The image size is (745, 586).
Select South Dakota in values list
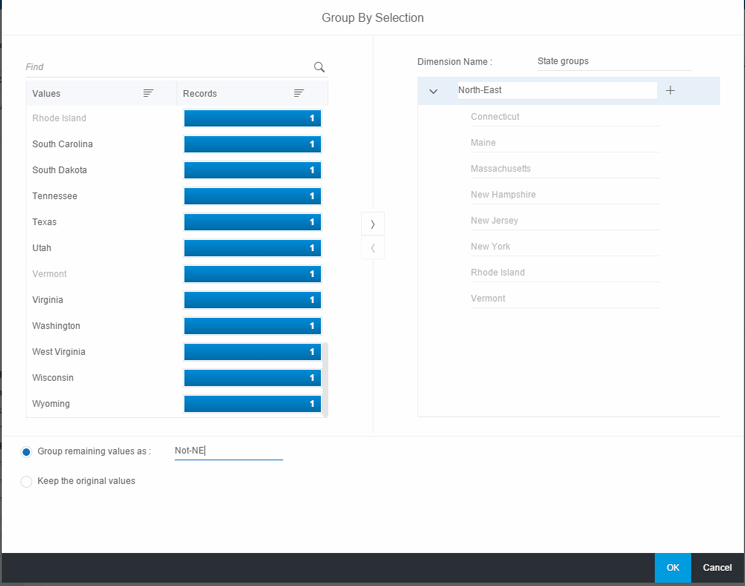59,170
